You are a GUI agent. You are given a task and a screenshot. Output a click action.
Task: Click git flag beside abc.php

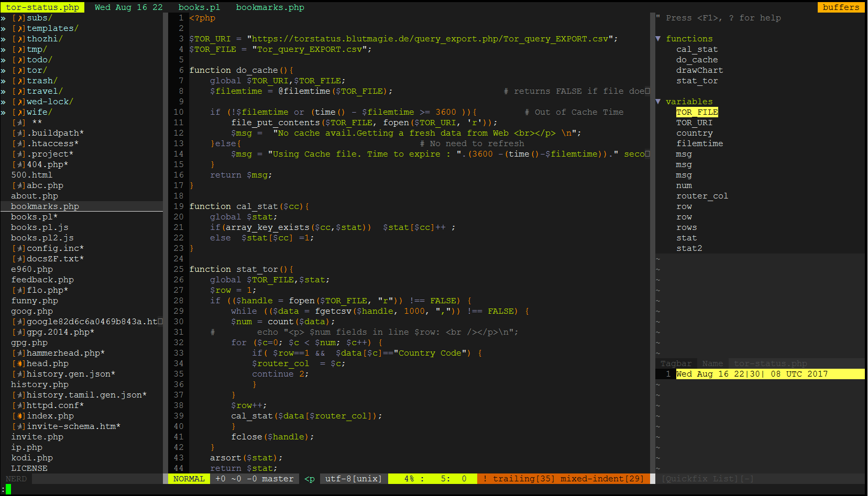tap(19, 185)
